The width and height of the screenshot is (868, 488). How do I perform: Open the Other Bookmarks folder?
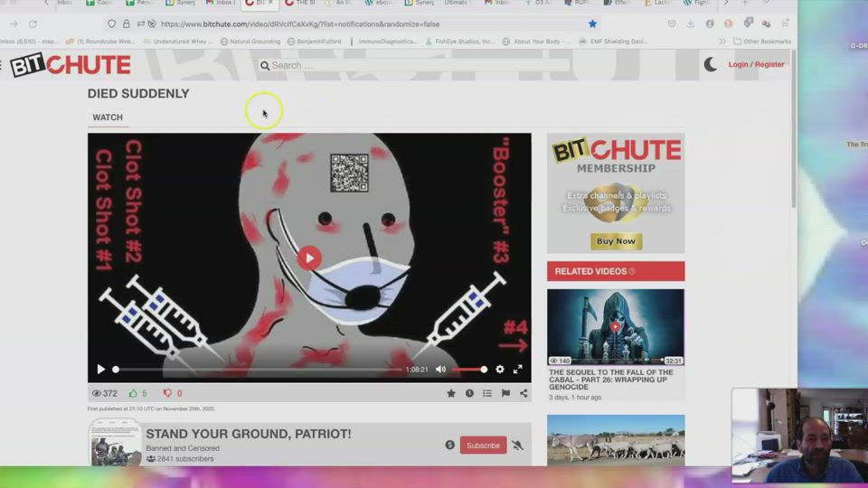click(762, 42)
